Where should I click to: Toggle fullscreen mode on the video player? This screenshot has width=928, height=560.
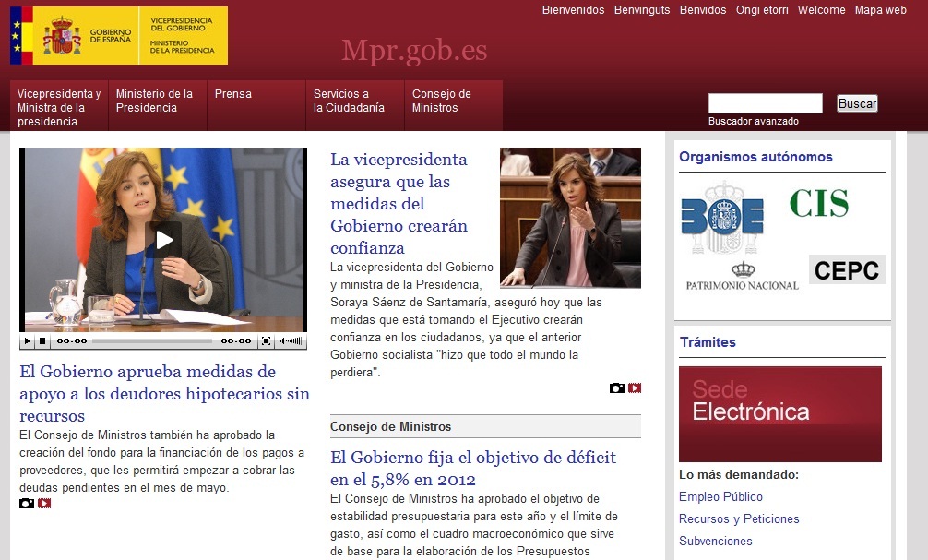266,340
